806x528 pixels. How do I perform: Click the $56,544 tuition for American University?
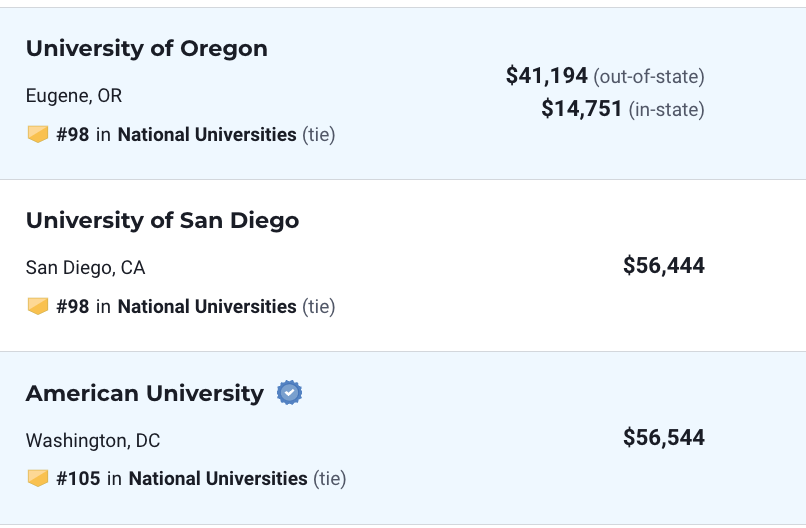pos(664,438)
